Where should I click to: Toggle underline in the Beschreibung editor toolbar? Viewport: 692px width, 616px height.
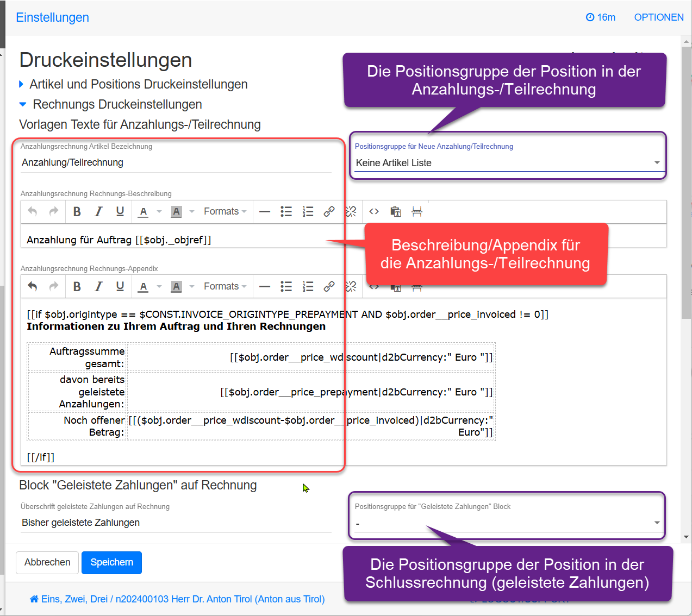point(120,211)
